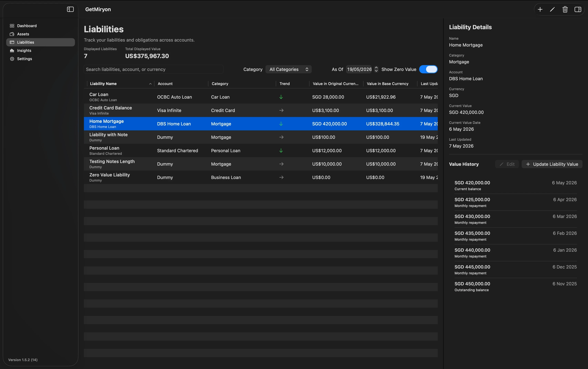Click the Credit Card Balance flat trend arrow
588x369 pixels.
coord(281,110)
